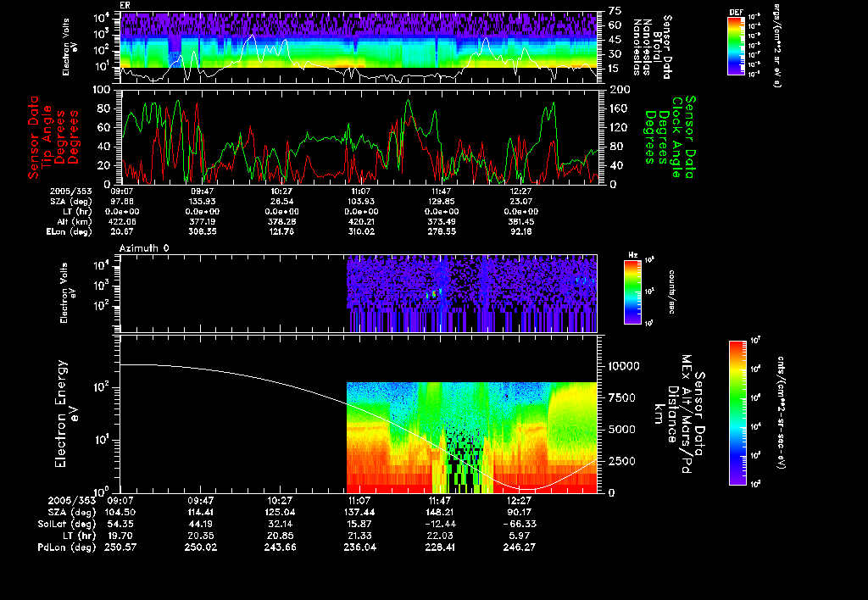Click ELon value '121.76'

click(x=281, y=231)
